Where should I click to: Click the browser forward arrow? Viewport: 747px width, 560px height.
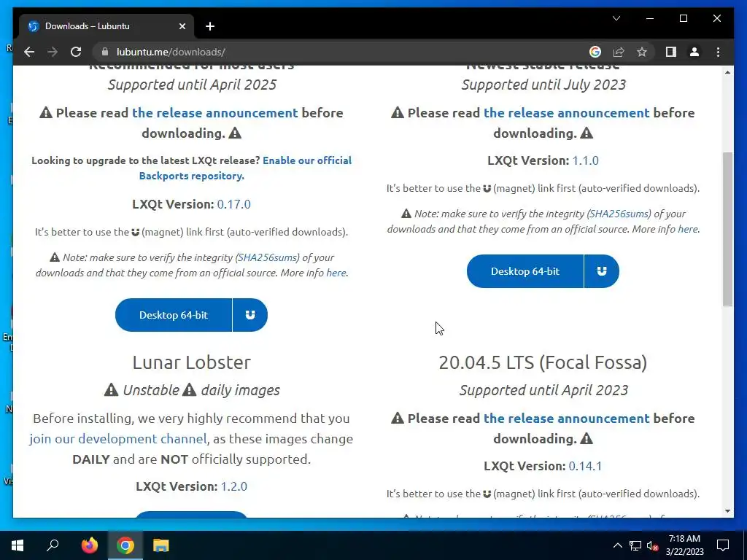pos(53,52)
